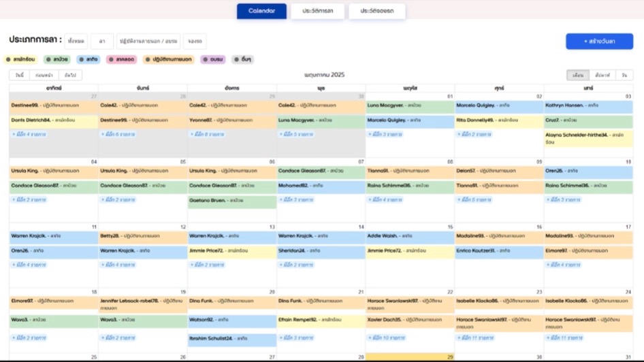This screenshot has height=362, width=644.
Task: Select the Calendar tab
Action: pyautogui.click(x=261, y=11)
